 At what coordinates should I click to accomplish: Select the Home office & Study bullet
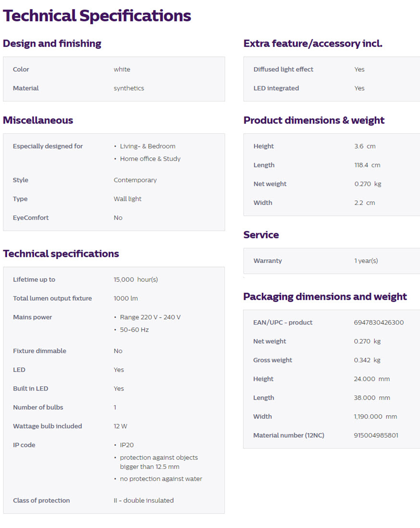150,159
